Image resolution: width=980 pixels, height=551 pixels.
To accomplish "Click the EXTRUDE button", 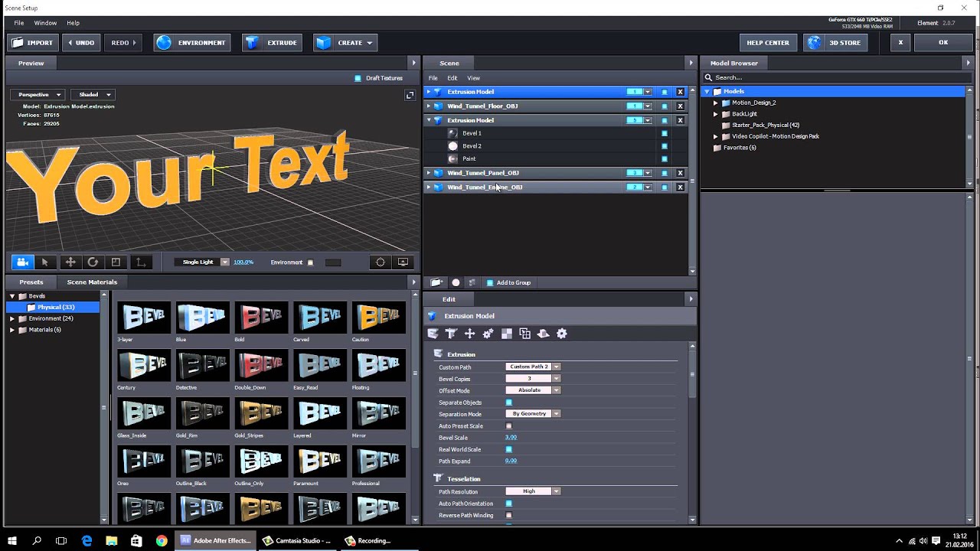I will click(272, 43).
